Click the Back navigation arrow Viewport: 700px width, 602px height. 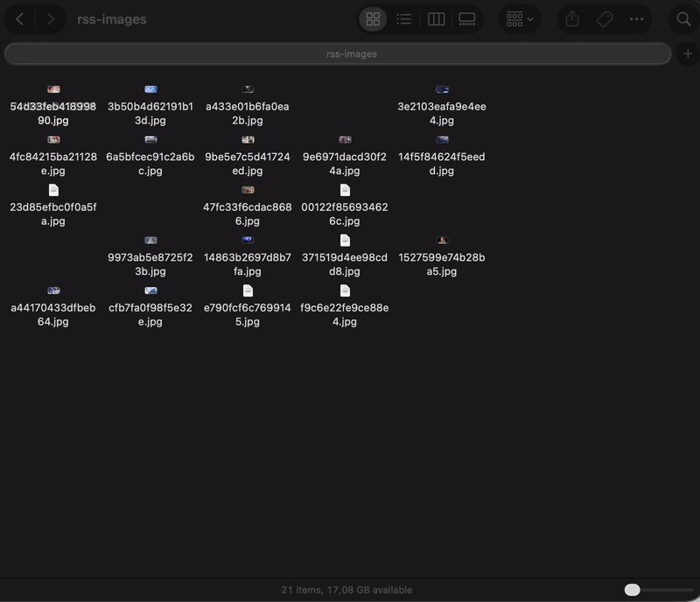20,19
